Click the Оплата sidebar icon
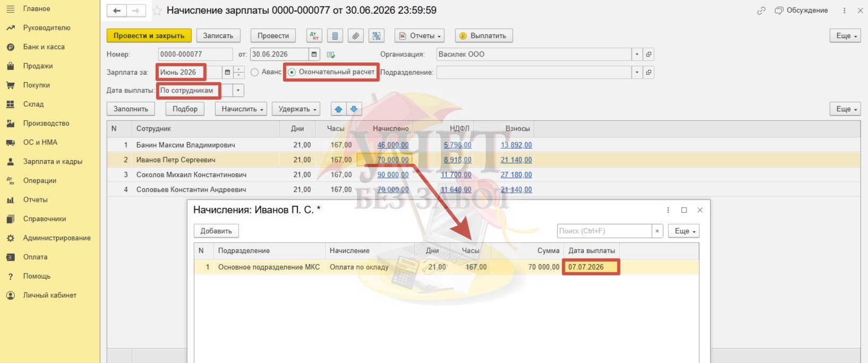 10,257
